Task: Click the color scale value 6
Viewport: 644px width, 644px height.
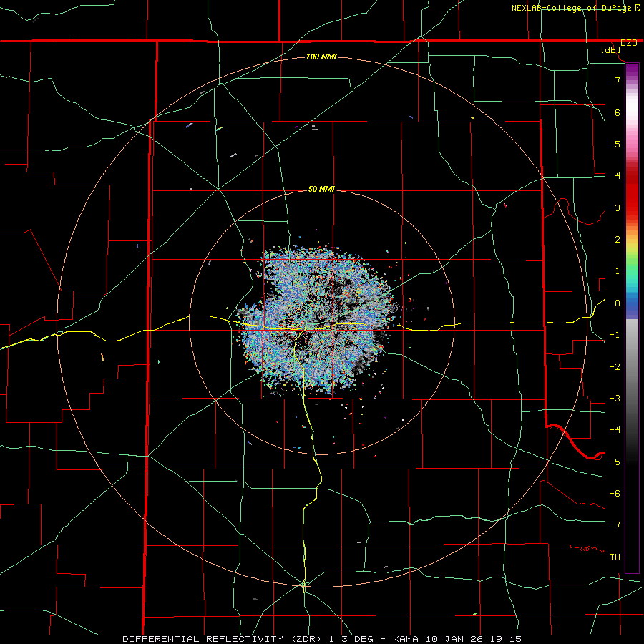Action: [618, 112]
